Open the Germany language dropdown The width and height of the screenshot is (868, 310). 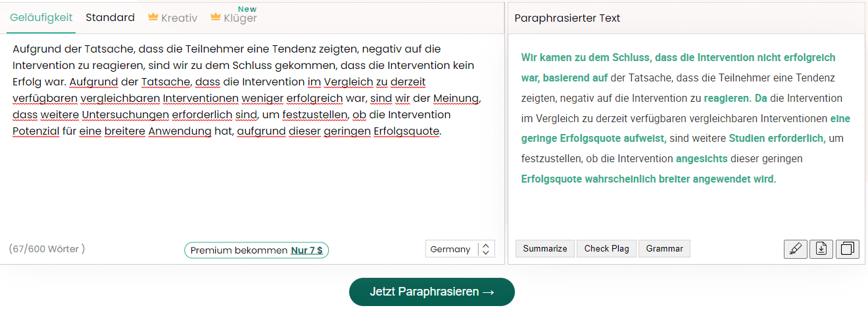click(460, 249)
